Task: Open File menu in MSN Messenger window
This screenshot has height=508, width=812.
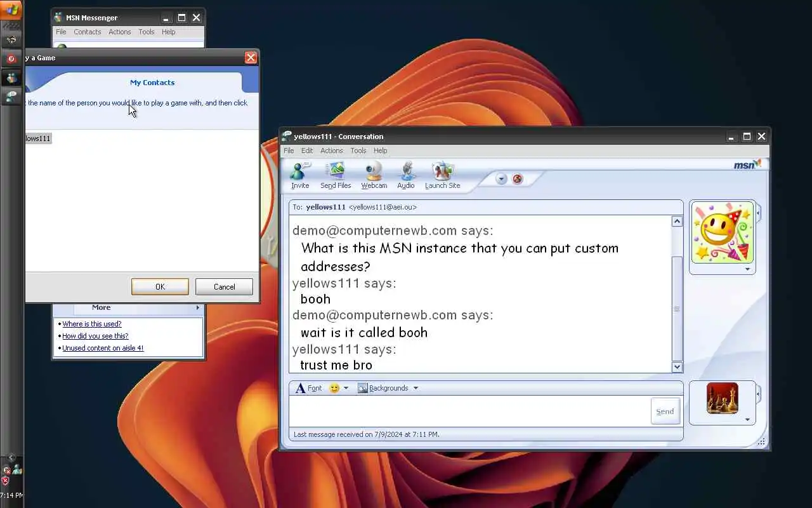Action: coord(61,32)
